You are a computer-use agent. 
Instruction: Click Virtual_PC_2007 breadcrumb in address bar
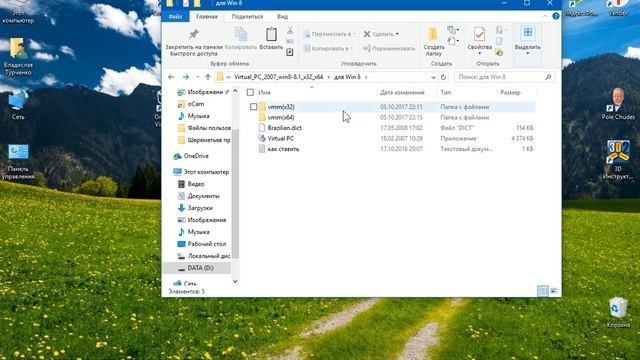click(x=278, y=77)
